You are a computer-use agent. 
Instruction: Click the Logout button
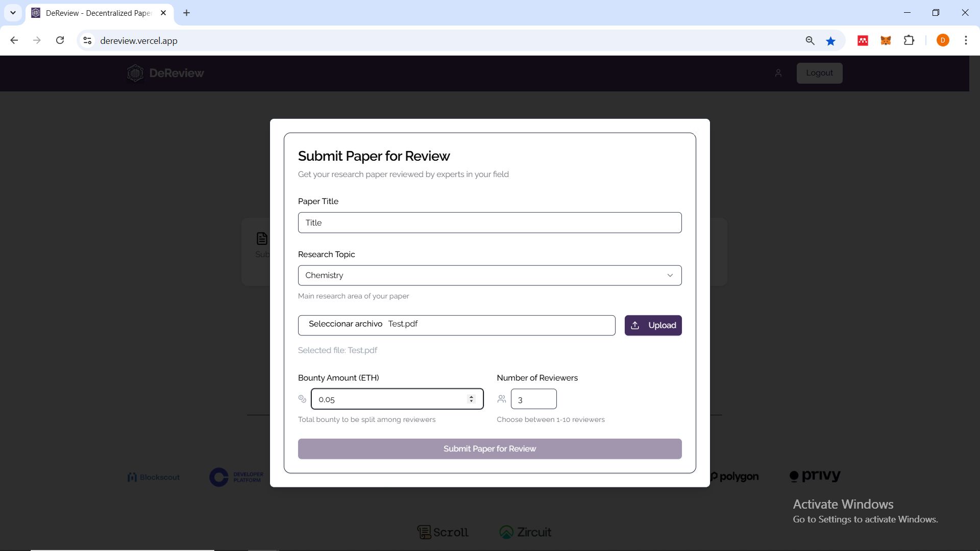click(x=819, y=73)
